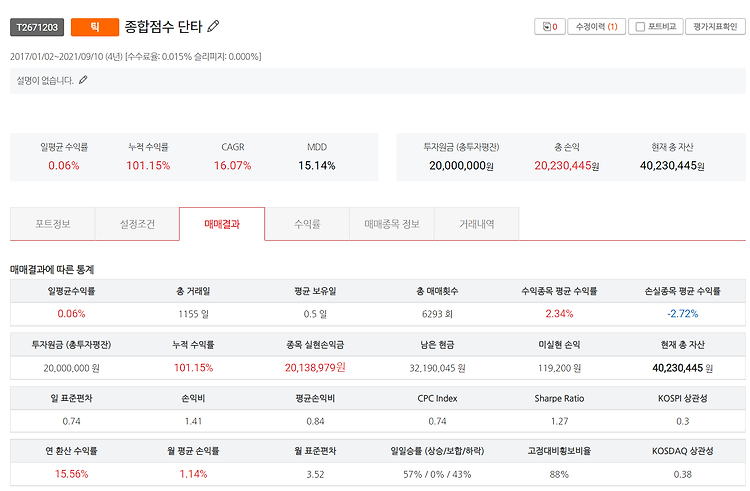Image resolution: width=750 pixels, height=491 pixels.
Task: Switch to the 설정조건 tab
Action: pos(137,224)
